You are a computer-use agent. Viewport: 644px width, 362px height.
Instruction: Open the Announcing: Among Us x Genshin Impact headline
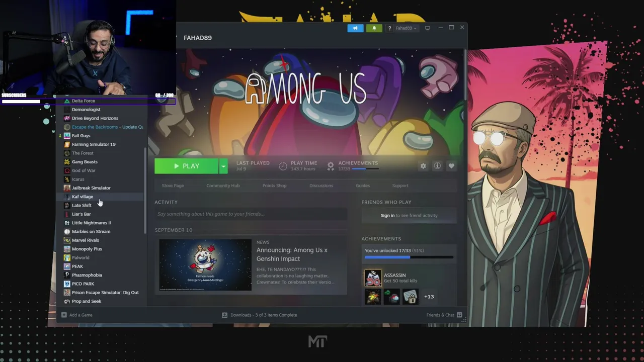click(292, 254)
